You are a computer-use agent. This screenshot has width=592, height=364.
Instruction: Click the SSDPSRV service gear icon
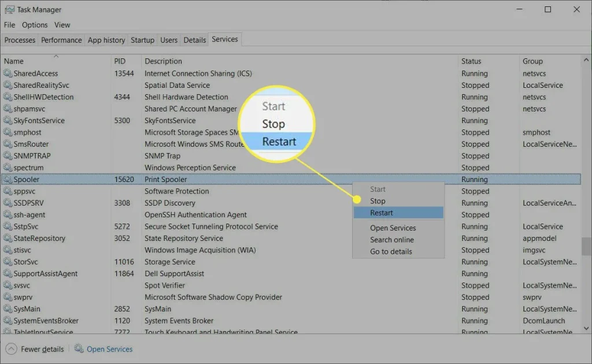(x=8, y=203)
